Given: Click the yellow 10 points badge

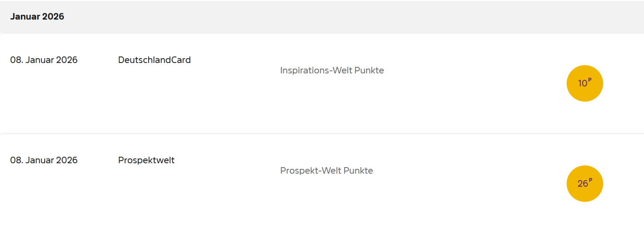Looking at the screenshot, I should 584,83.
